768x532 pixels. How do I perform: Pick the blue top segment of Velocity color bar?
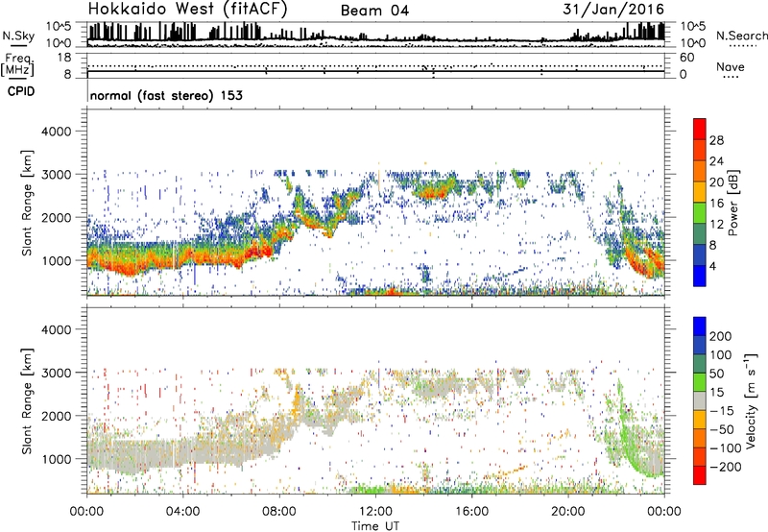[x=700, y=326]
